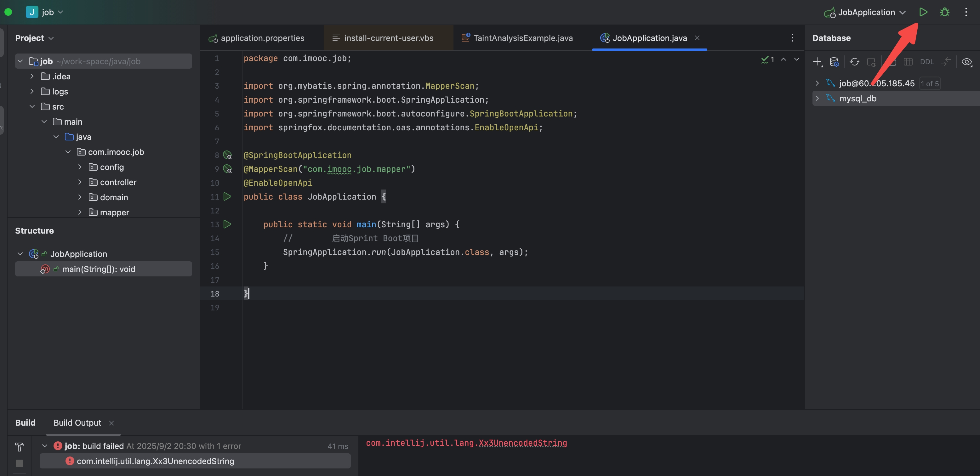Collapse the src folder
980x476 pixels.
32,106
